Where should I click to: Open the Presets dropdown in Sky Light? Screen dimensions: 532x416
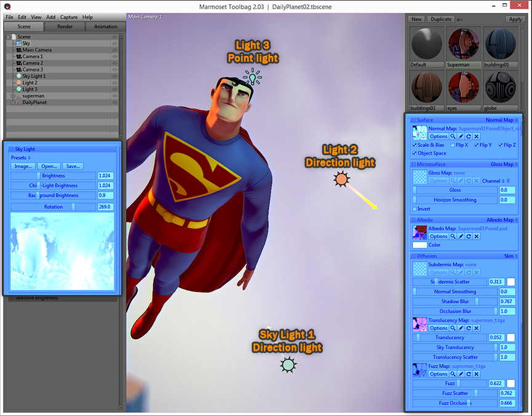(x=21, y=158)
